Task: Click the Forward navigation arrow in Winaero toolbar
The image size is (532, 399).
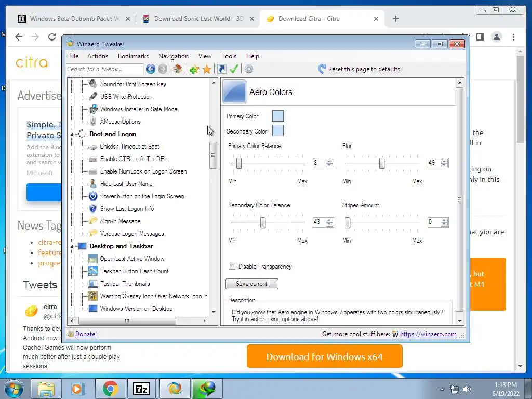Action: coord(163,69)
